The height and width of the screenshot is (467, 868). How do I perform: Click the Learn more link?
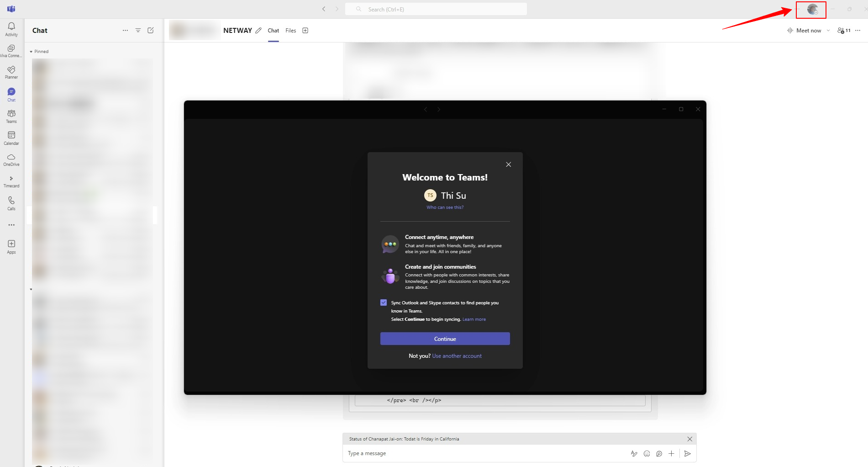point(474,319)
